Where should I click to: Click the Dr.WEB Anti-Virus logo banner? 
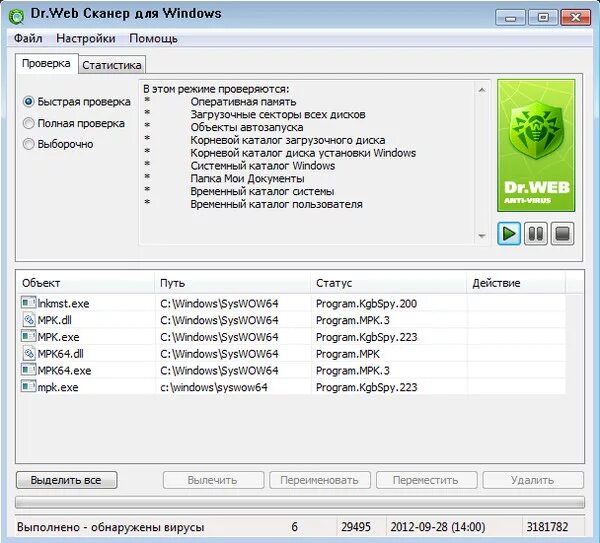pos(536,145)
